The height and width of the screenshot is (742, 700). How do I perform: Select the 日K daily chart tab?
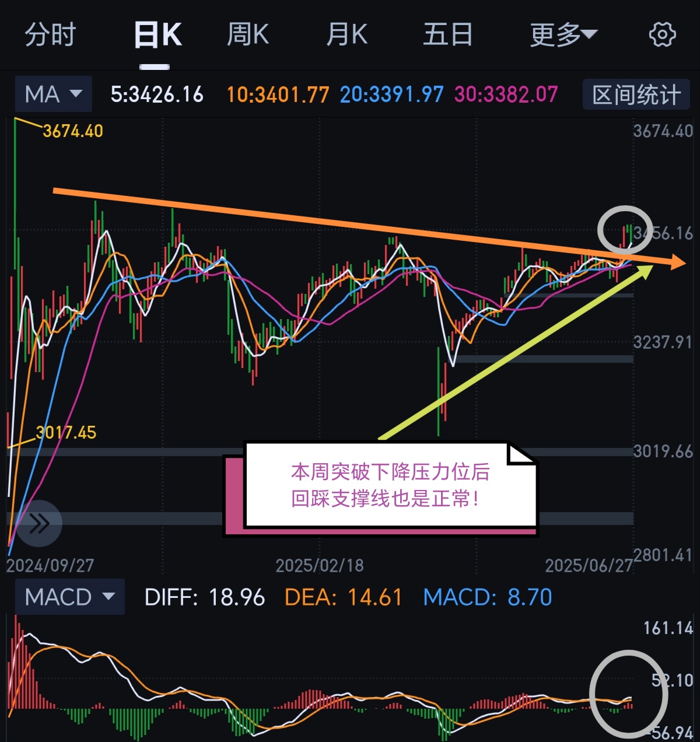157,35
